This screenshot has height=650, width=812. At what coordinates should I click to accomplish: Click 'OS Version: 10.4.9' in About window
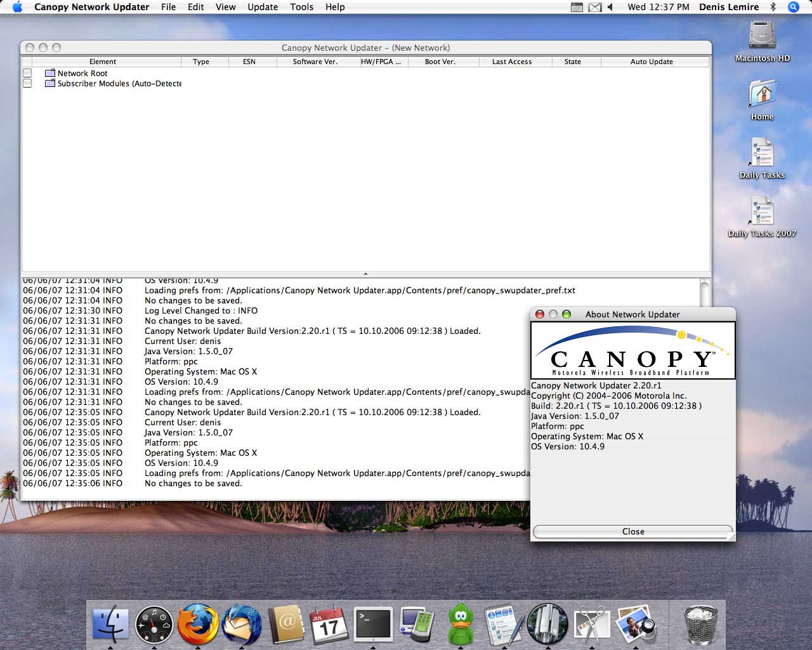point(568,446)
